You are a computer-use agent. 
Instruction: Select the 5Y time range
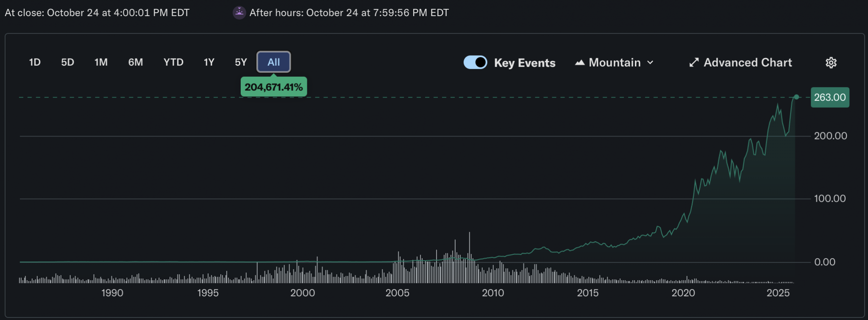coord(241,62)
